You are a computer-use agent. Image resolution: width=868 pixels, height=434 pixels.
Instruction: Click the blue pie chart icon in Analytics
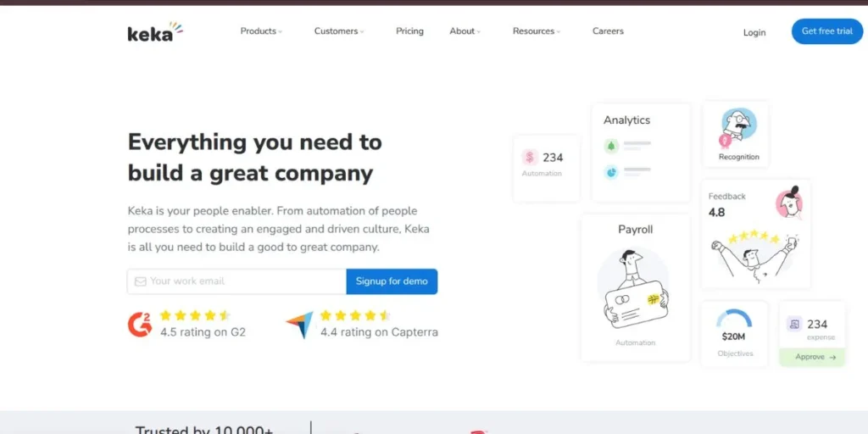tap(611, 173)
